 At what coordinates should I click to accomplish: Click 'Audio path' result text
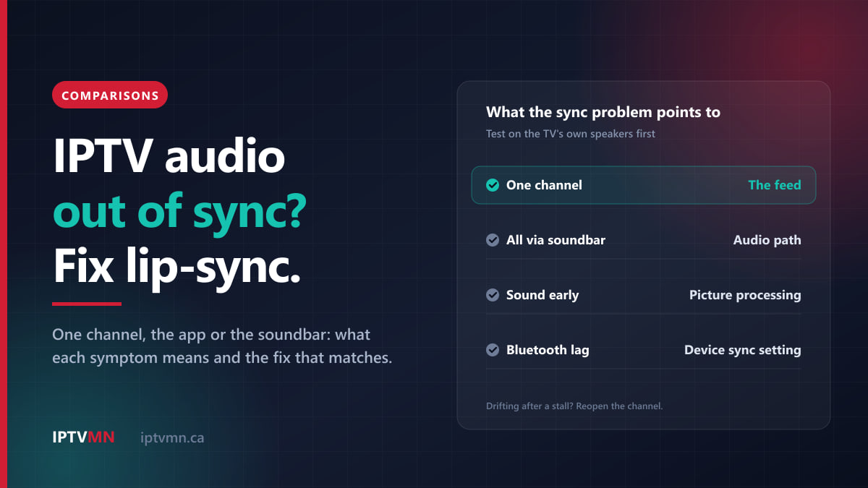point(767,240)
